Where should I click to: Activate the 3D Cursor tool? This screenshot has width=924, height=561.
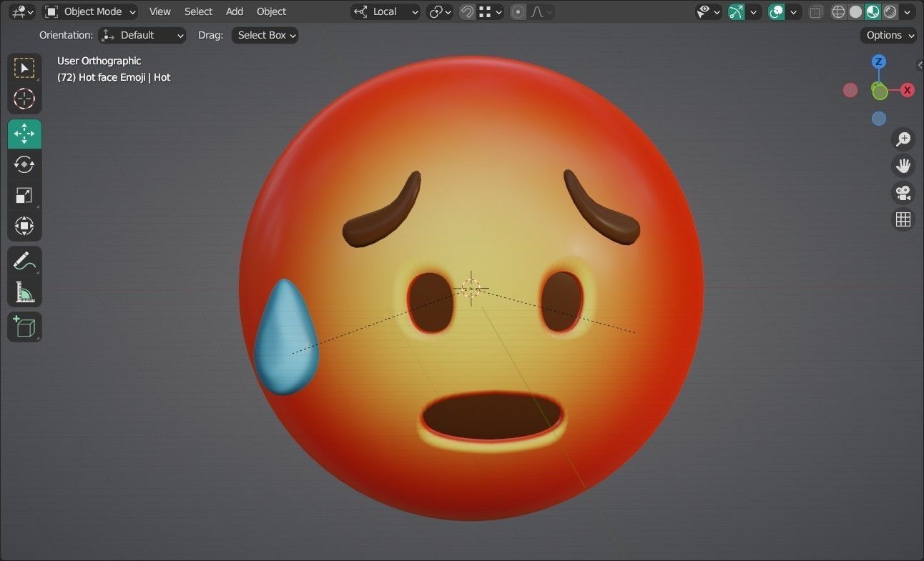pyautogui.click(x=24, y=99)
